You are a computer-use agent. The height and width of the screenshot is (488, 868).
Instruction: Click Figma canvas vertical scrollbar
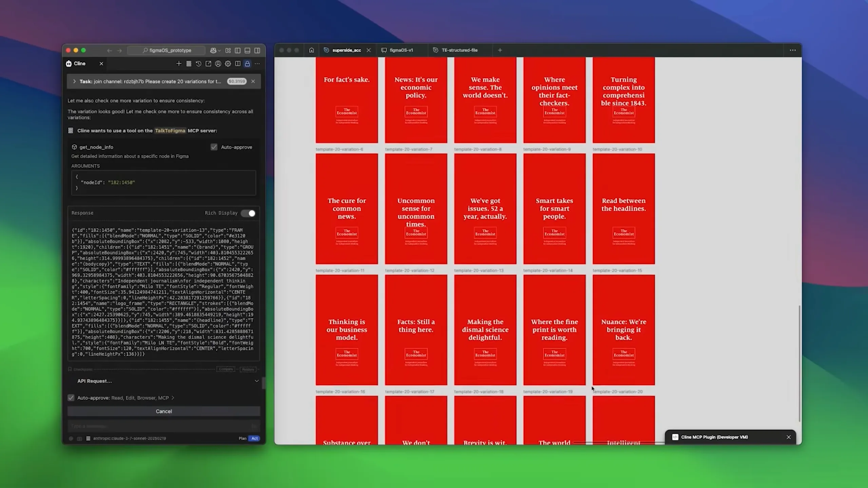(x=799, y=363)
